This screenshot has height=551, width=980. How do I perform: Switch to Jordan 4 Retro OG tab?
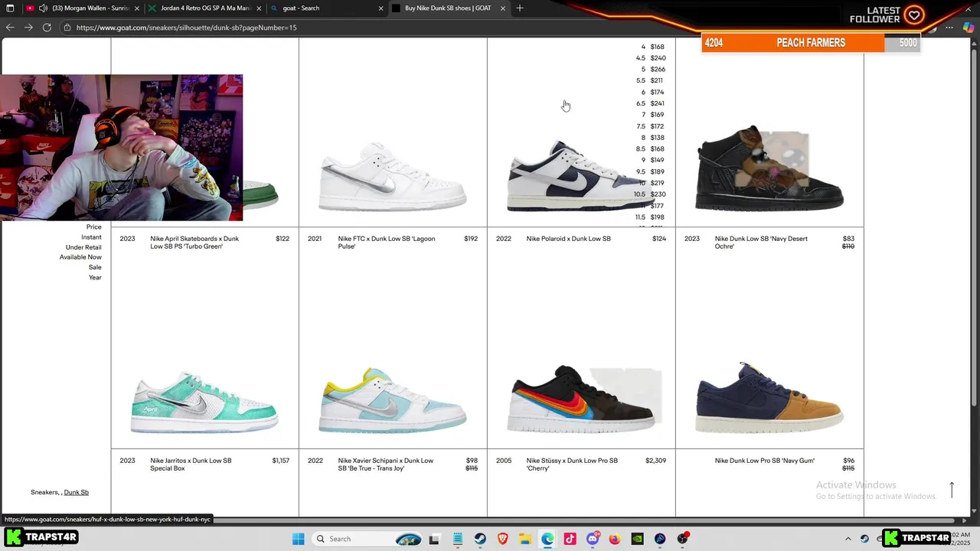[x=205, y=8]
